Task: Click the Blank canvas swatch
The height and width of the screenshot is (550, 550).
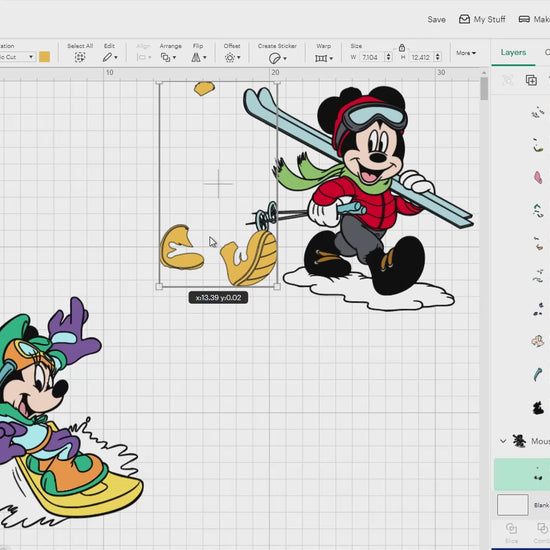Action: [x=512, y=505]
